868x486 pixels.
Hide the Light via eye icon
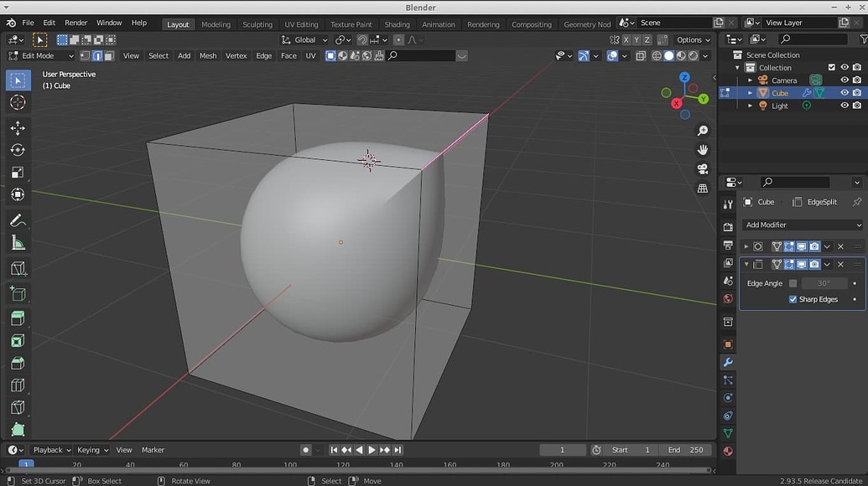pos(845,106)
